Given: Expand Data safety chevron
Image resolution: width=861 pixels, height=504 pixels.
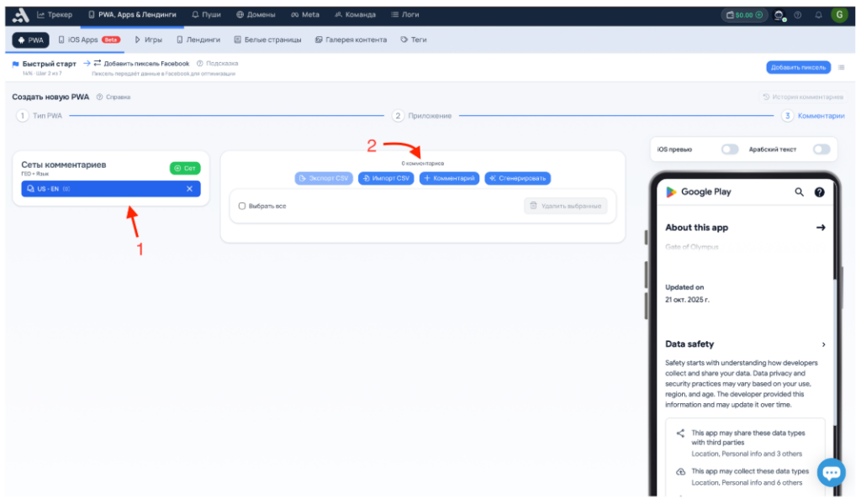Looking at the screenshot, I should tap(823, 344).
